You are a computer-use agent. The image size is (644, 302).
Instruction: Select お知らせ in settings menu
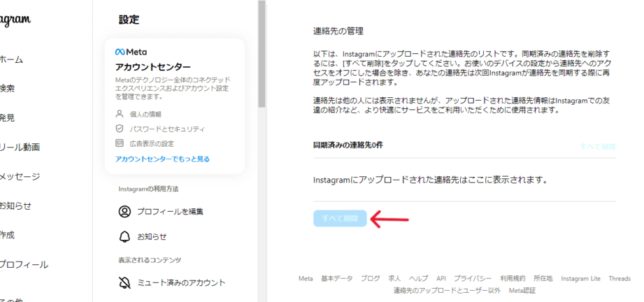[x=152, y=237]
